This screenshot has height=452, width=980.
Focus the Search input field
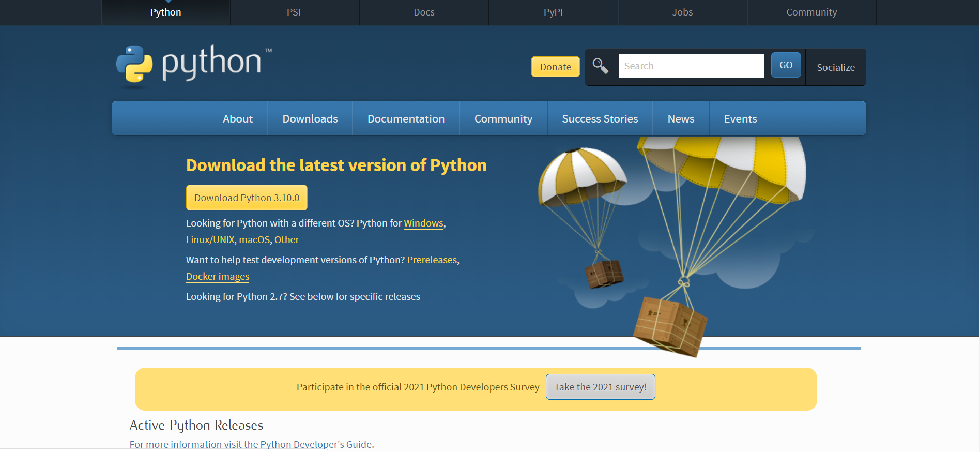point(691,66)
